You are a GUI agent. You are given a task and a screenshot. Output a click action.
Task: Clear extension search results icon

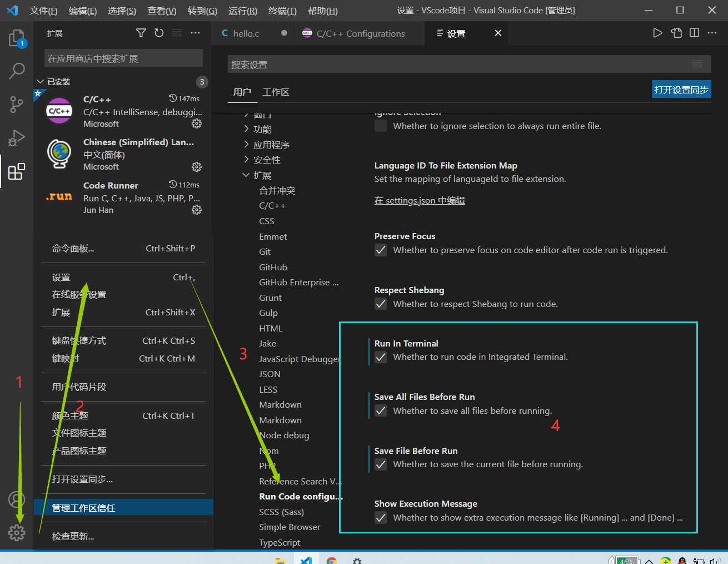click(177, 33)
